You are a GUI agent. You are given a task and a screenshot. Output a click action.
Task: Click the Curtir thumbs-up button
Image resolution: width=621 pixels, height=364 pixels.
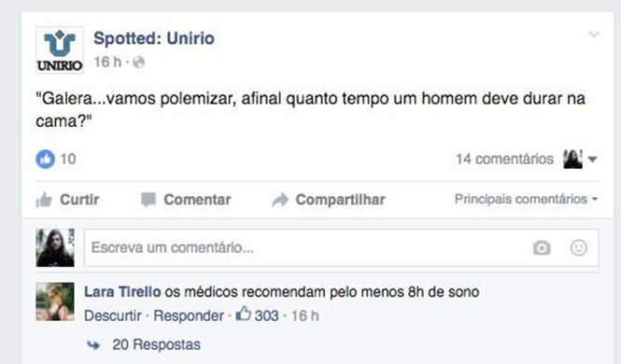pyautogui.click(x=68, y=200)
